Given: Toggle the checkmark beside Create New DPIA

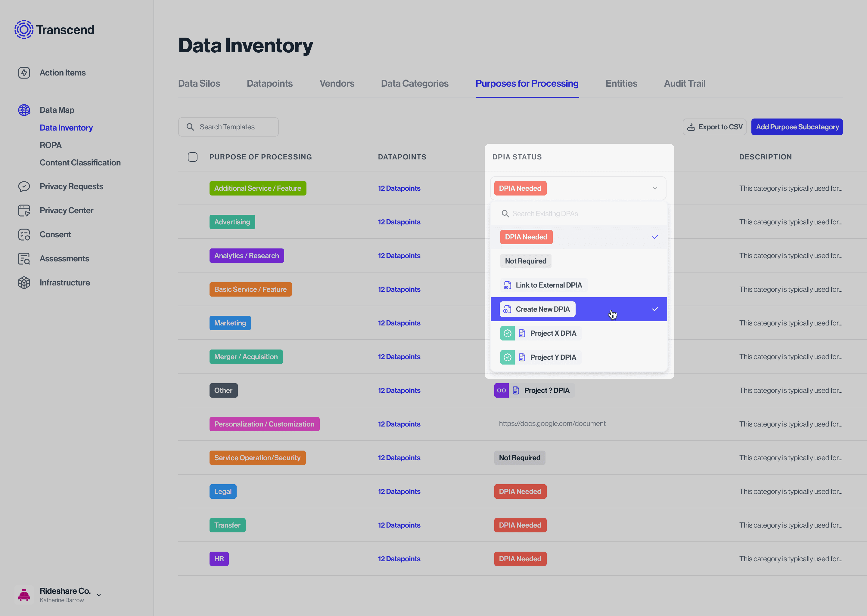Looking at the screenshot, I should click(x=654, y=309).
